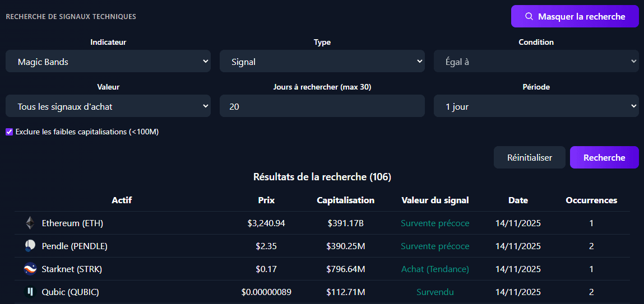Viewport: 644px width, 304px height.
Task: Click the Jours à rechercher input field
Action: [x=322, y=106]
